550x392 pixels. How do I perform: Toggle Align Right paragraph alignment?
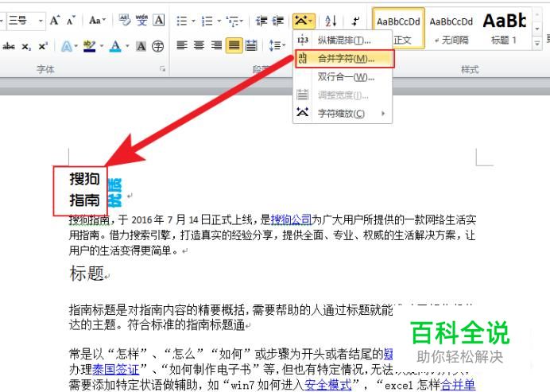(216, 45)
